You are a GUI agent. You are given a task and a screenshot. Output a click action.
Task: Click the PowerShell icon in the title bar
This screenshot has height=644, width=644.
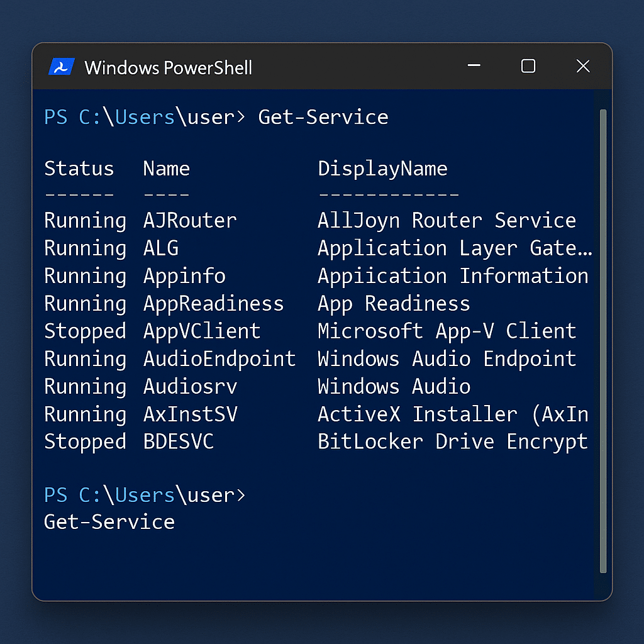click(x=62, y=67)
